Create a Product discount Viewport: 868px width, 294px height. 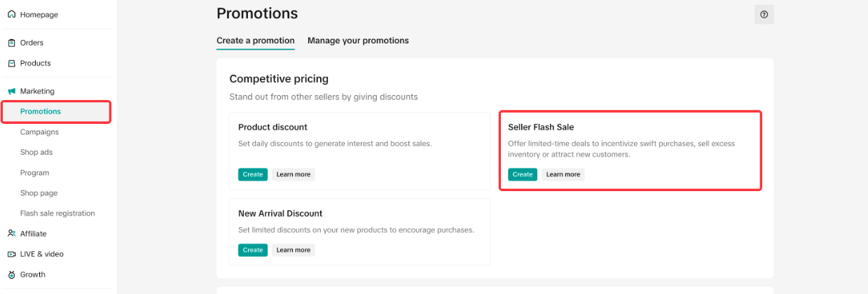(253, 174)
